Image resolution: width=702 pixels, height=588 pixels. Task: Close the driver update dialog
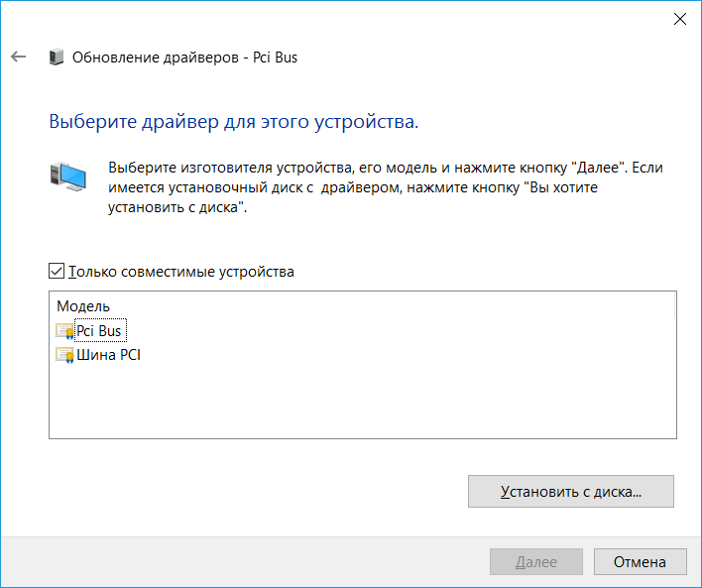679,19
